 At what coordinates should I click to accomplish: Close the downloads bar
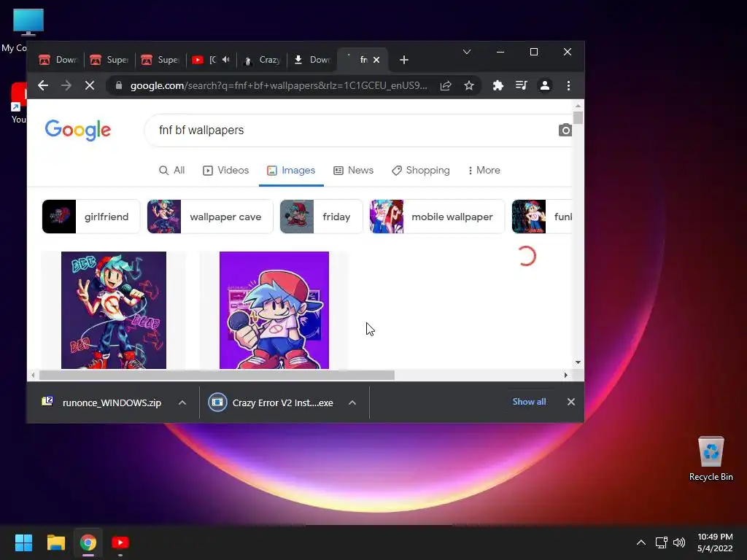[571, 402]
